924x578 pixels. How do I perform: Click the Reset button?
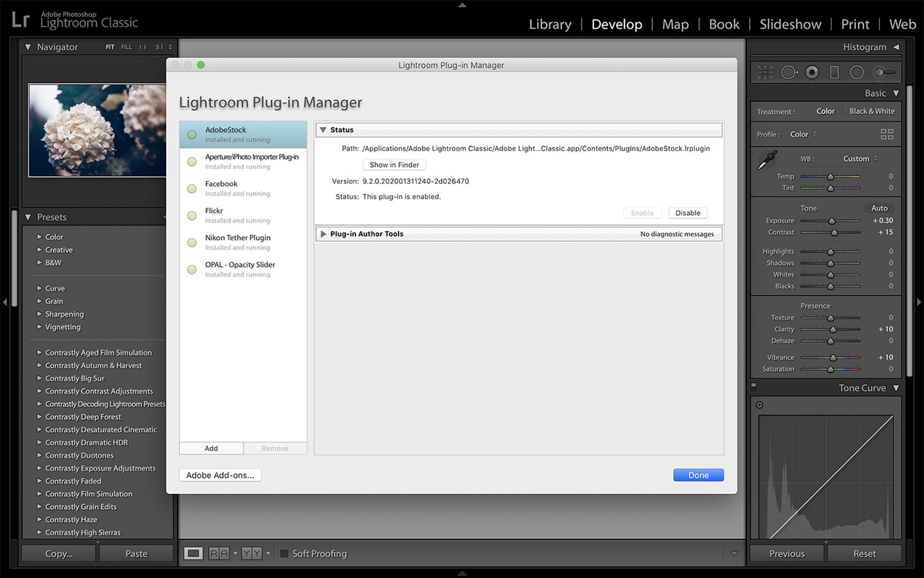(864, 554)
